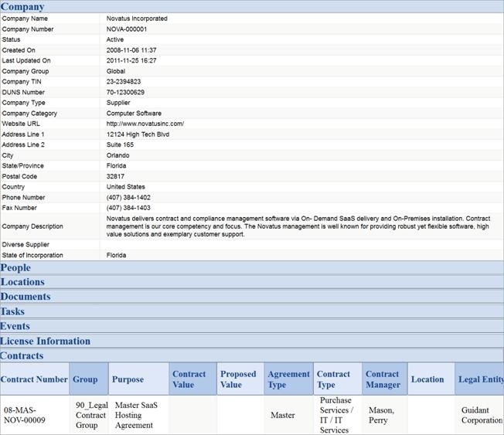Click the Active status value
This screenshot has height=435, width=504.
(115, 39)
